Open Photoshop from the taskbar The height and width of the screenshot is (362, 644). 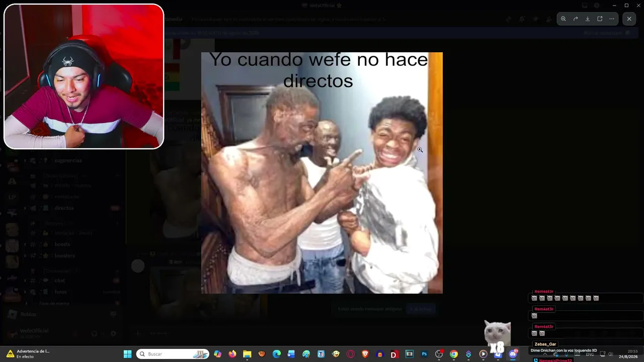pyautogui.click(x=424, y=354)
